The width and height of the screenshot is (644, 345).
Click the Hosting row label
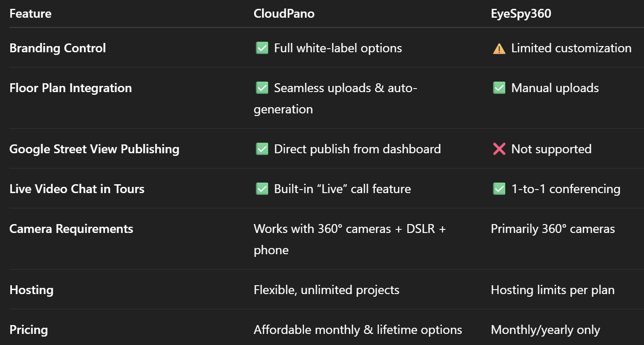tap(31, 290)
